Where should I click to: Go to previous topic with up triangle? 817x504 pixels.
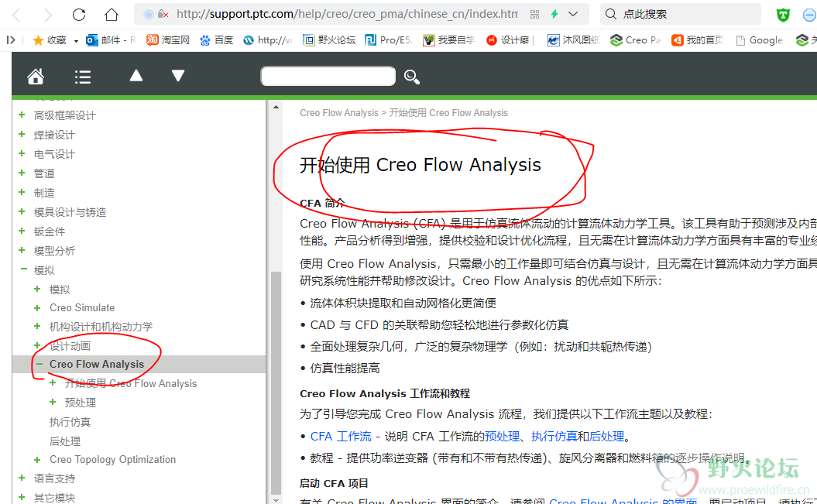point(136,76)
